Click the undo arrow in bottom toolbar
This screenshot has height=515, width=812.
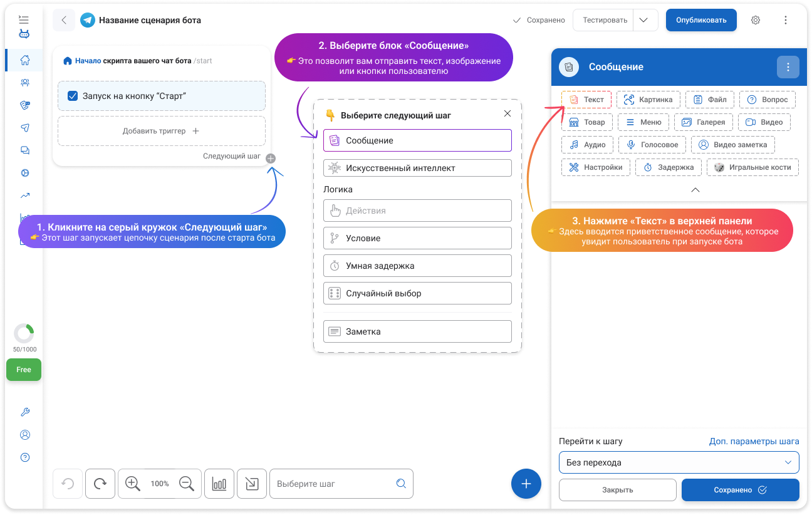(x=68, y=484)
